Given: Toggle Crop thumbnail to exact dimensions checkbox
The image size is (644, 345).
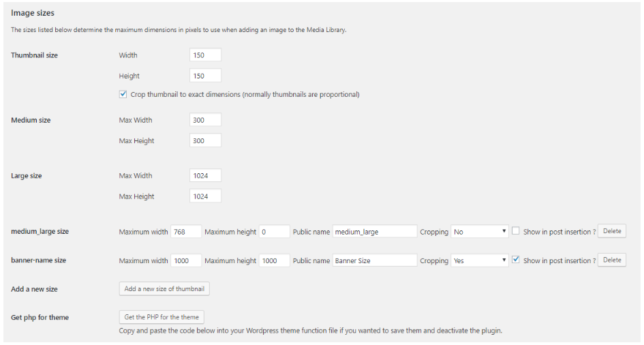Looking at the screenshot, I should (123, 95).
